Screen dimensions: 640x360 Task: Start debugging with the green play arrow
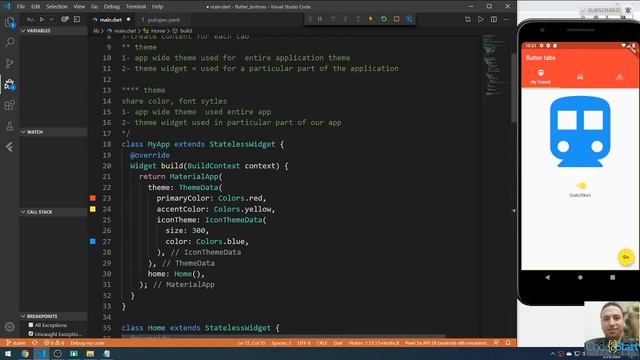(x=42, y=19)
